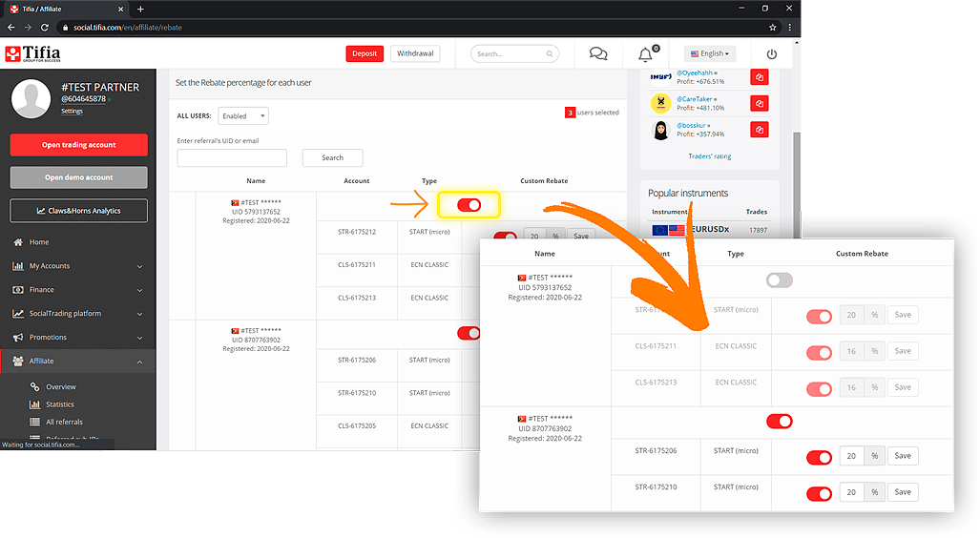The height and width of the screenshot is (538, 980).
Task: Expand the My Accounts sidebar menu
Action: tap(79, 266)
